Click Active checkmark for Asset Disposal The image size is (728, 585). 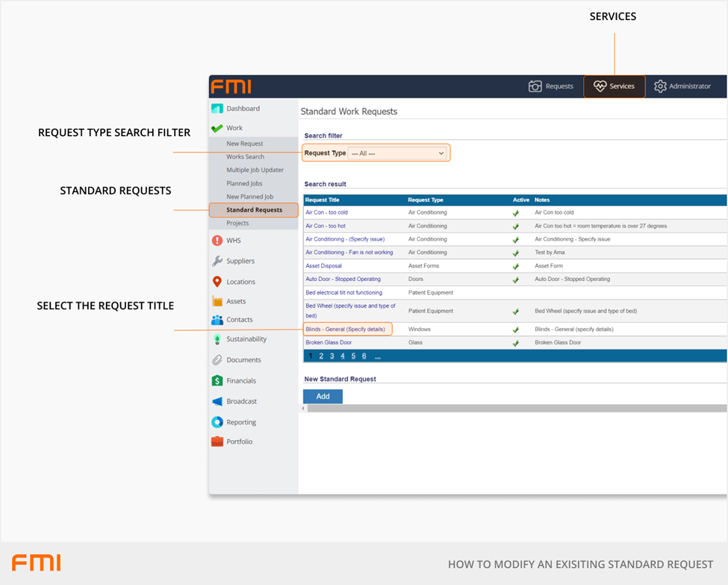click(x=515, y=266)
